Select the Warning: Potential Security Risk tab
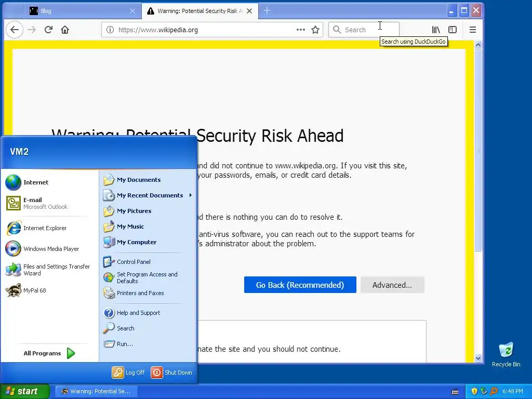This screenshot has width=532, height=399. click(x=199, y=11)
